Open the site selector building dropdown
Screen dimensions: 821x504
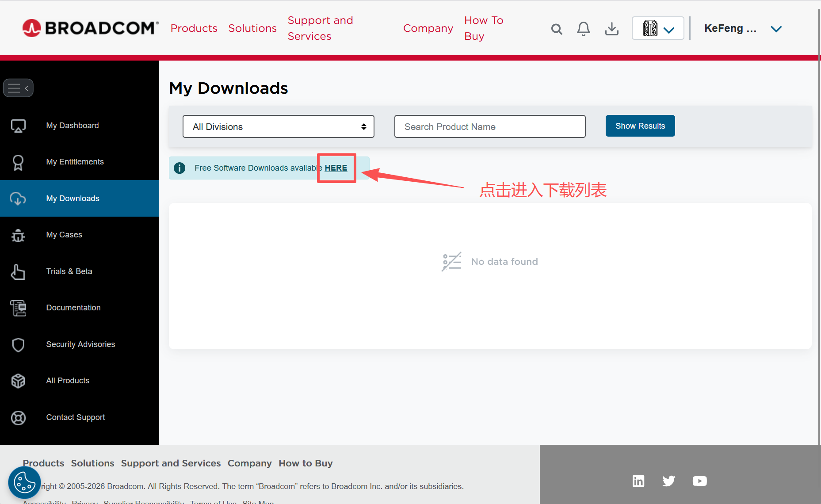(658, 28)
